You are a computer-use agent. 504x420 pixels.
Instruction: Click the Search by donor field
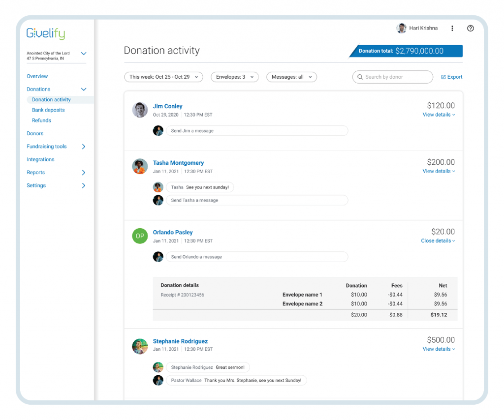[392, 77]
